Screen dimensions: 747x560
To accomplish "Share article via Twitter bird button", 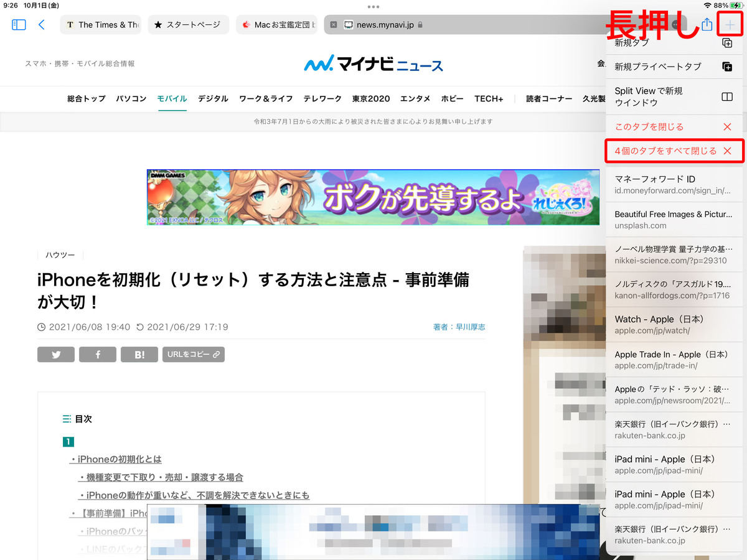I will [x=57, y=355].
